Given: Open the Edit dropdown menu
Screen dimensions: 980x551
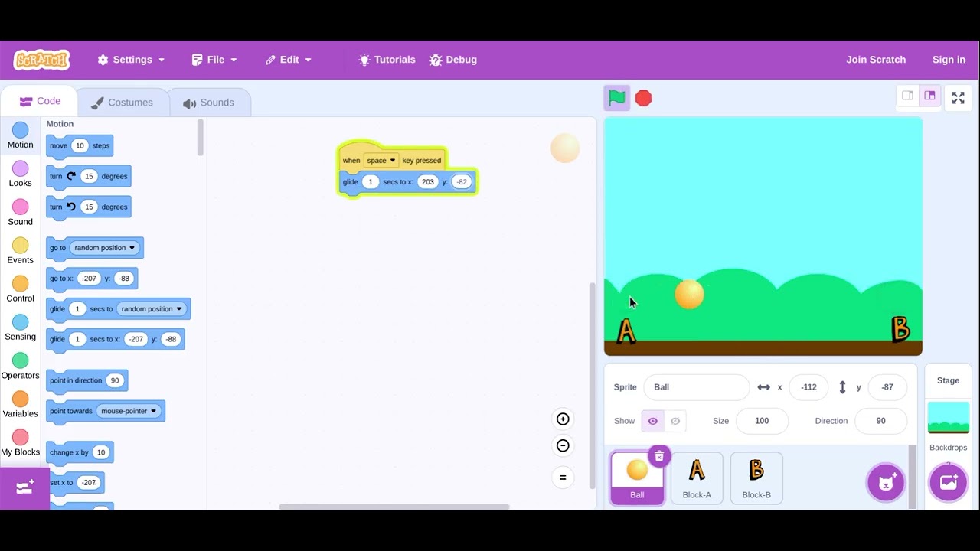Looking at the screenshot, I should pos(289,60).
